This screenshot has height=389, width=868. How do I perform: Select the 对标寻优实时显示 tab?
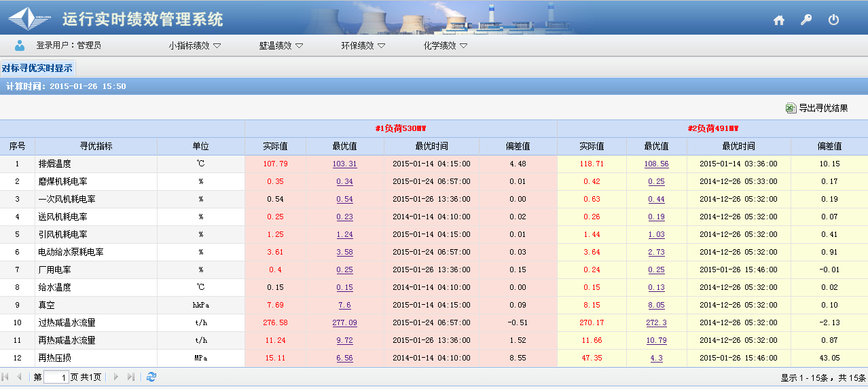coord(37,68)
